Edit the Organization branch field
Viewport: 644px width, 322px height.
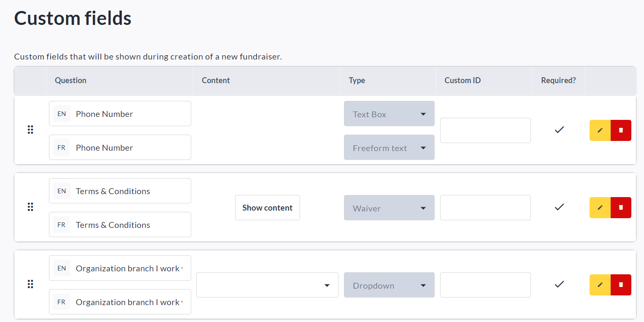tap(600, 285)
